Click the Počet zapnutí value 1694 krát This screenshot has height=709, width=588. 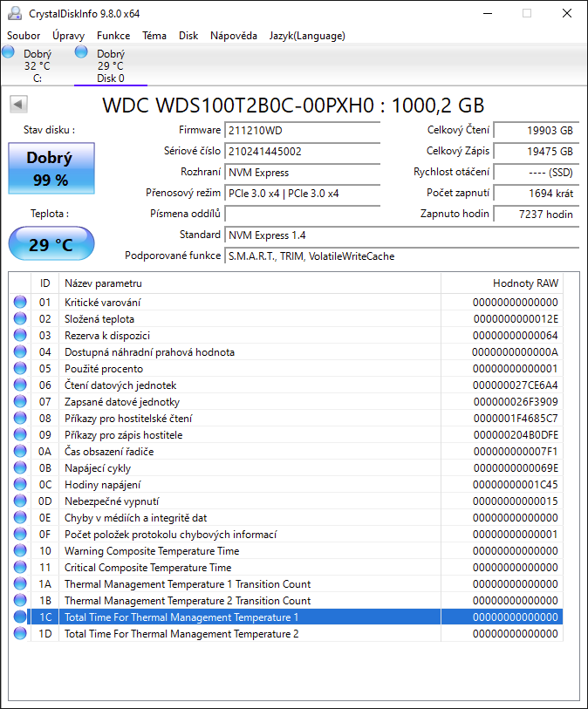pyautogui.click(x=536, y=194)
